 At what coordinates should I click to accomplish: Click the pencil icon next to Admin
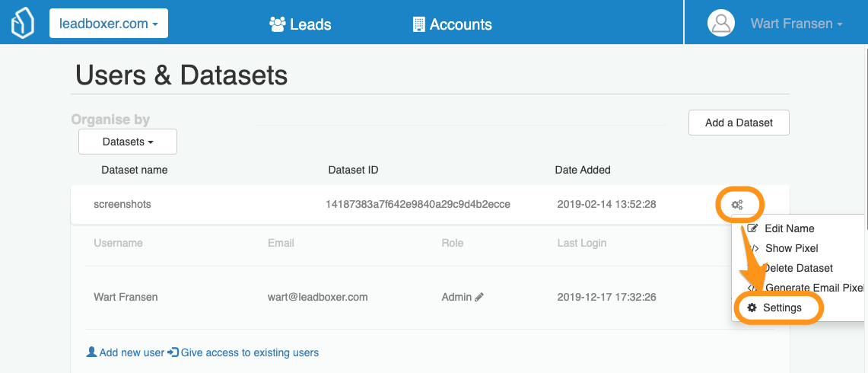[x=479, y=297]
